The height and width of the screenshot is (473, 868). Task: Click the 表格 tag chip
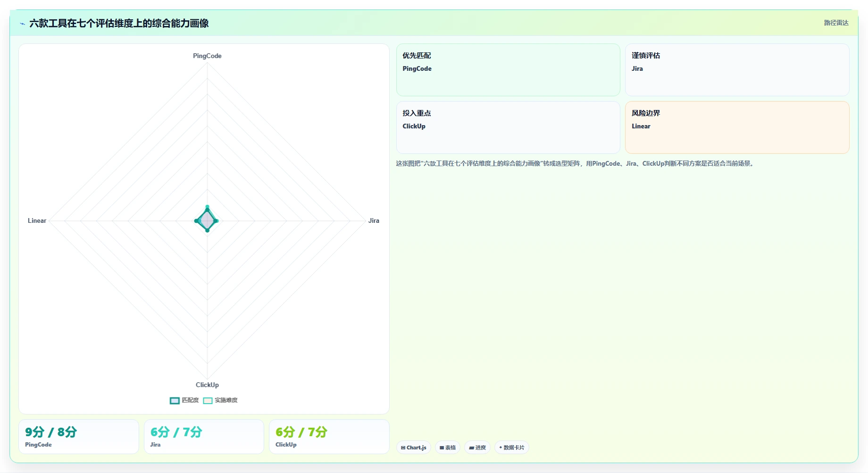click(x=448, y=448)
